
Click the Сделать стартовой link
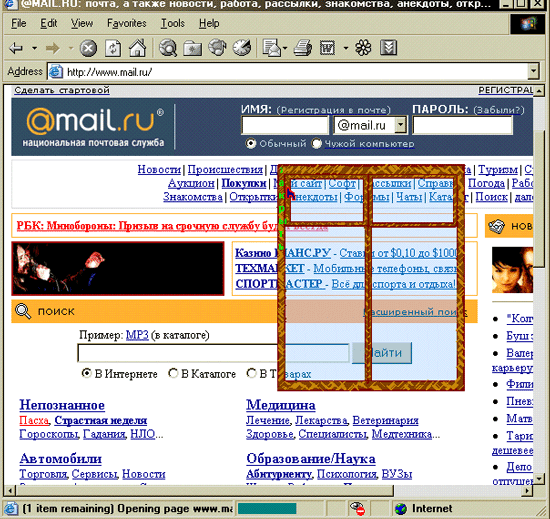(x=62, y=90)
